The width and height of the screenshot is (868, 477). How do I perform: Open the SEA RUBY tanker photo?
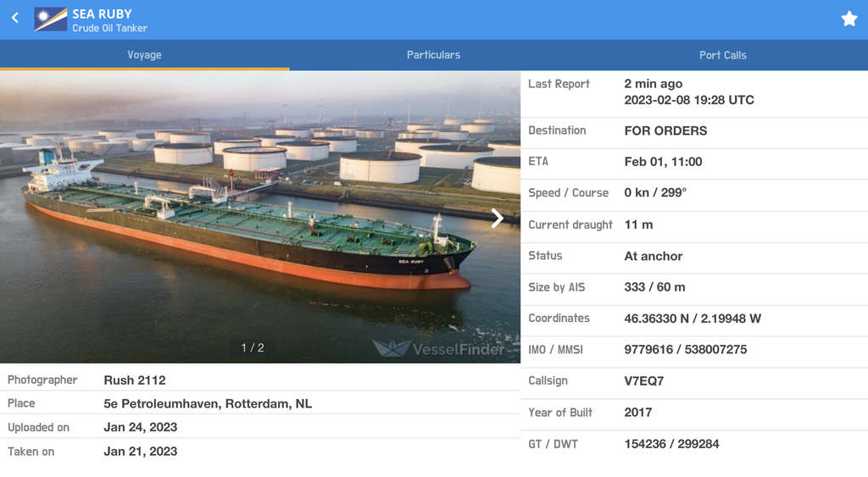pos(260,217)
